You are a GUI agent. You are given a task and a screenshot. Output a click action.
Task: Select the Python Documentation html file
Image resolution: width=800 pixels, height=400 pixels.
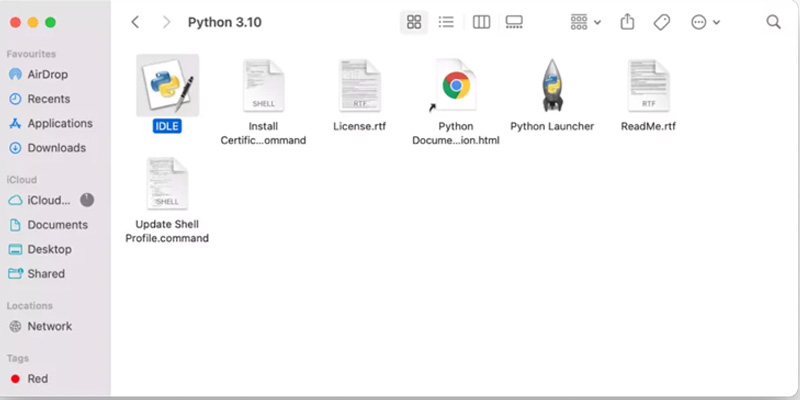point(456,85)
